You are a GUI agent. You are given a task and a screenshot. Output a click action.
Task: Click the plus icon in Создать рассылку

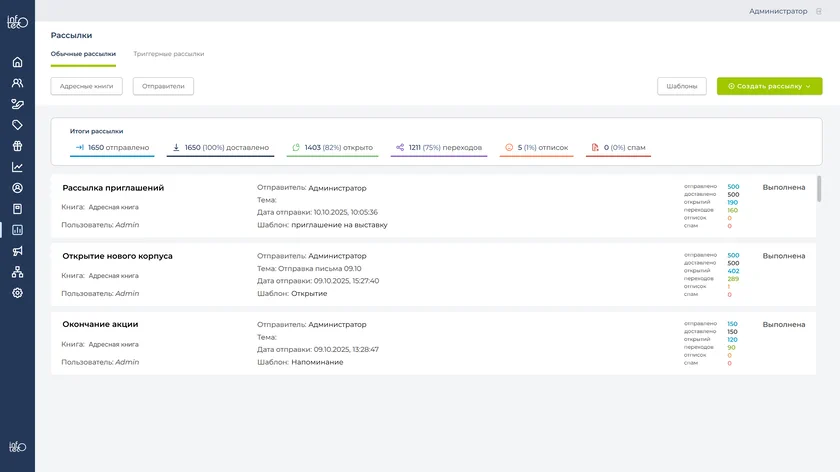pyautogui.click(x=731, y=86)
